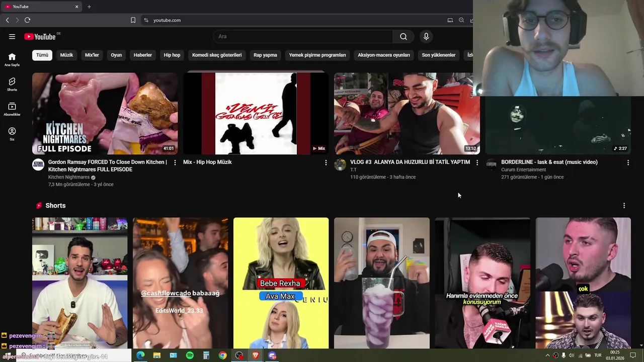Open site settings icon beside youtube.com

point(146,20)
